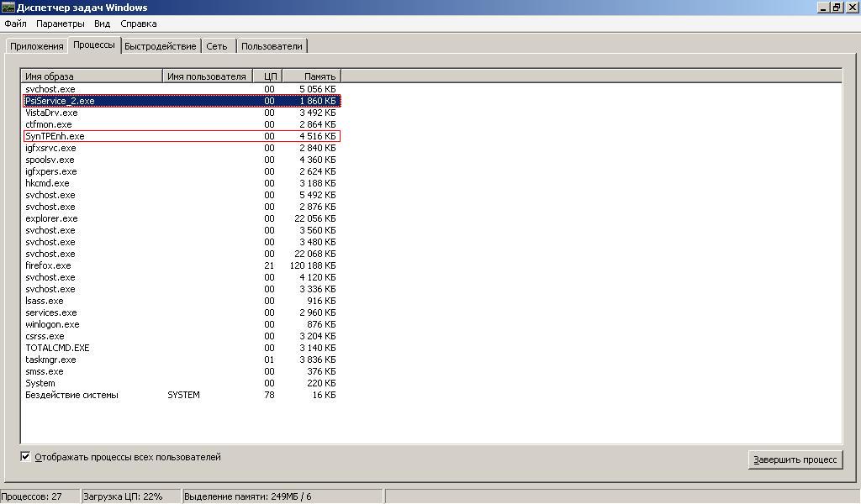Viewport: 861px width, 504px height.
Task: Switch to the Пользователи tab
Action: 272,46
